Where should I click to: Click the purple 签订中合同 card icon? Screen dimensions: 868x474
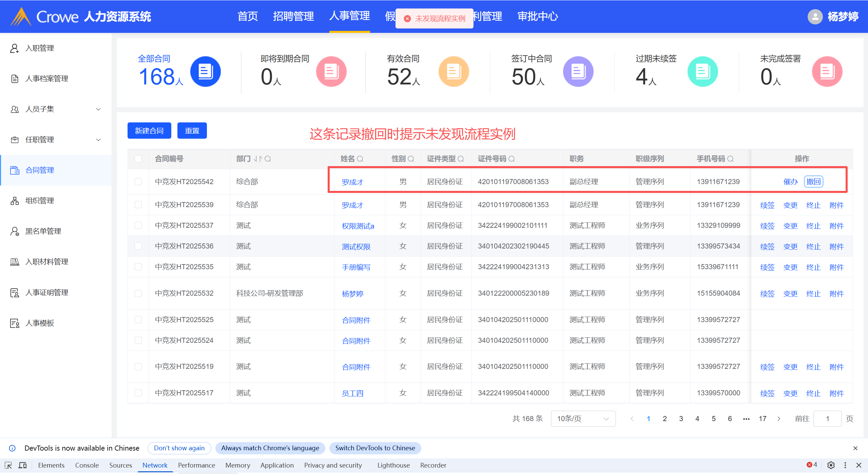(578, 72)
